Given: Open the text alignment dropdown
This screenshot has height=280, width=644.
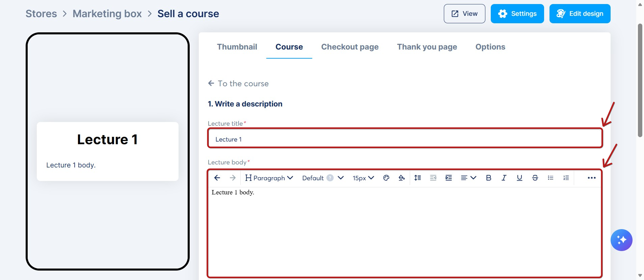Looking at the screenshot, I should click(468, 178).
